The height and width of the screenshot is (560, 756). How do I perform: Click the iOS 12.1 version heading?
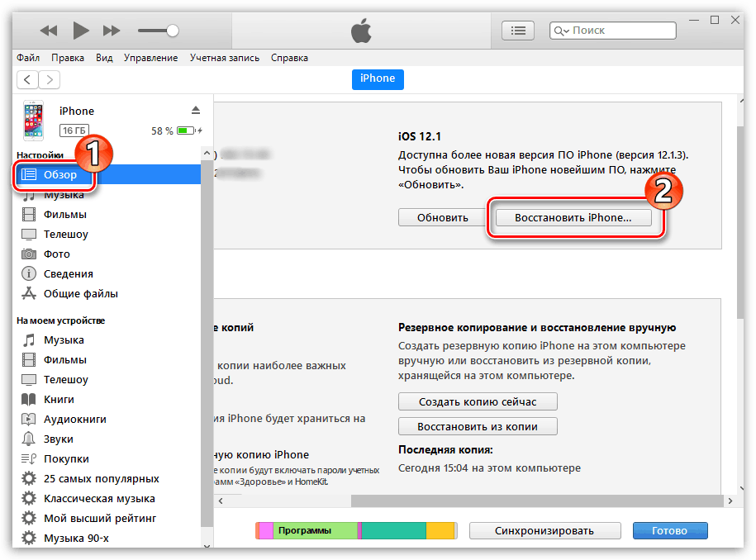pos(420,136)
